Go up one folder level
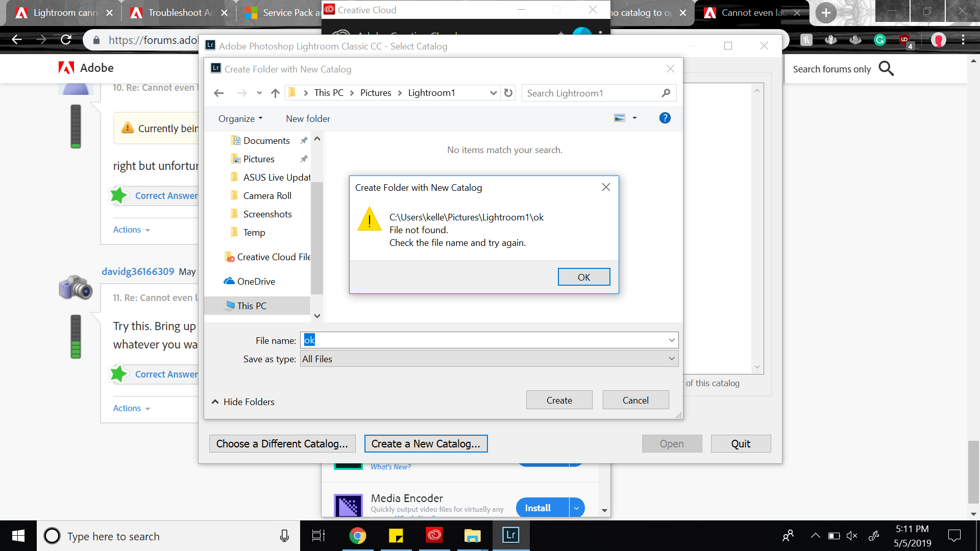The width and height of the screenshot is (980, 551). point(275,93)
